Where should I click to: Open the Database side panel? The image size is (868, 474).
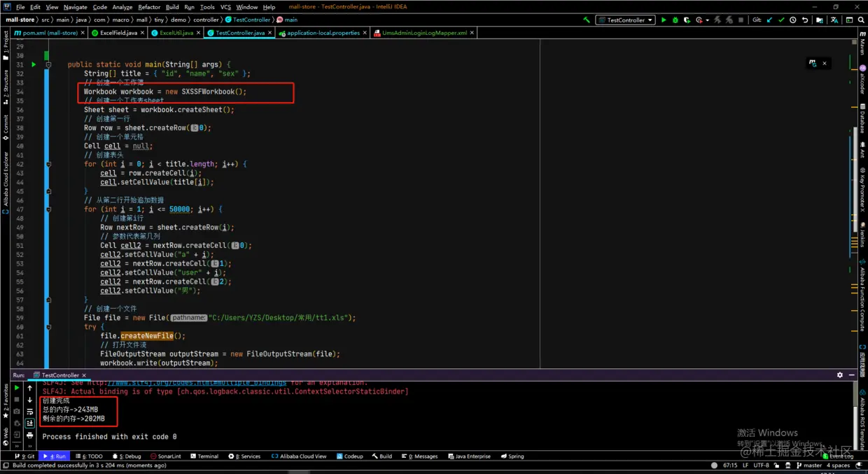coord(862,119)
